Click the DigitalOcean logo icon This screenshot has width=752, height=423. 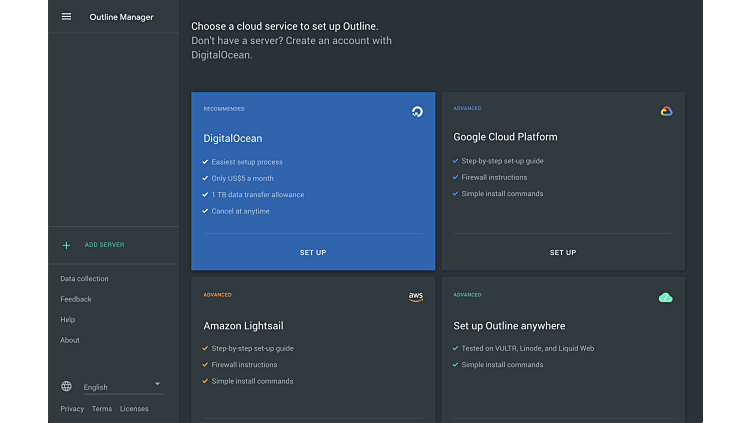417,112
